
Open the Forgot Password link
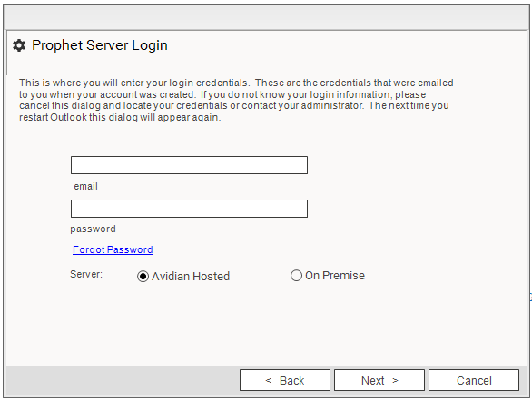pyautogui.click(x=113, y=249)
